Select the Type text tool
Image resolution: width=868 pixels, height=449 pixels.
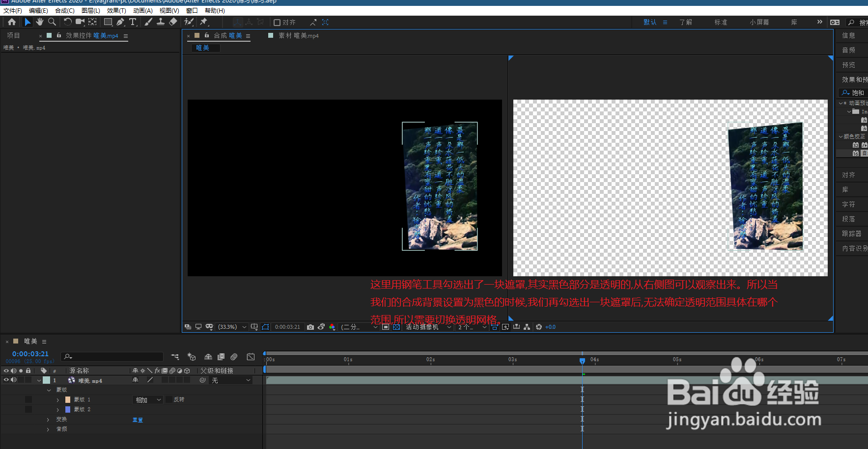tap(133, 22)
